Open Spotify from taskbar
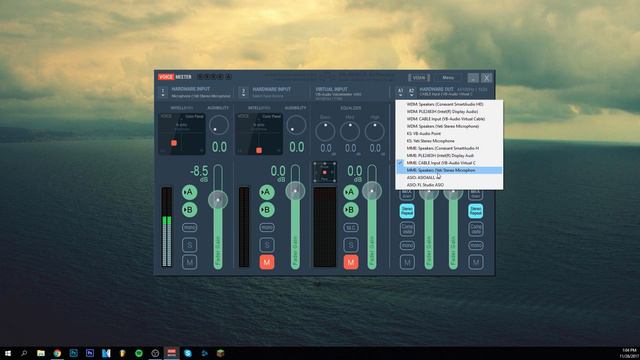Image resolution: width=640 pixels, height=360 pixels. pyautogui.click(x=139, y=353)
